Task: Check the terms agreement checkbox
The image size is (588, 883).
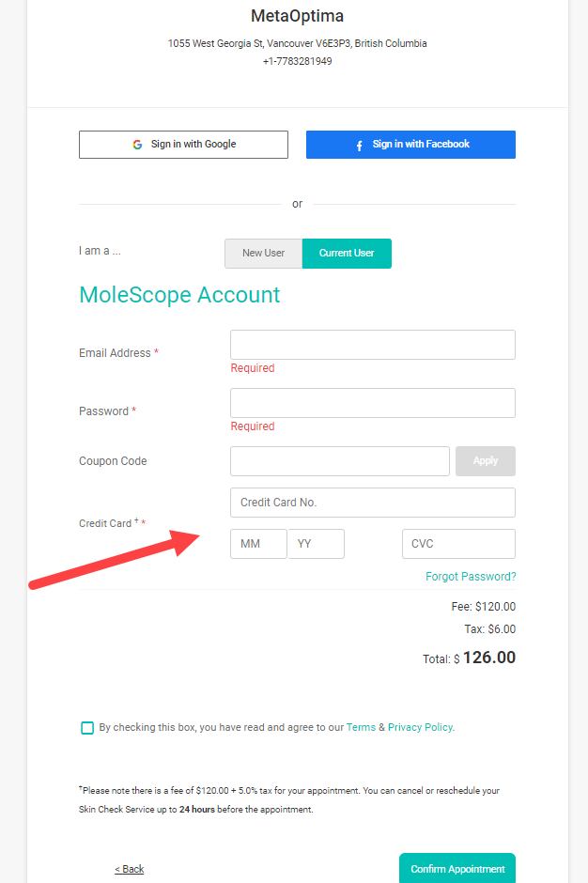Action: [87, 728]
